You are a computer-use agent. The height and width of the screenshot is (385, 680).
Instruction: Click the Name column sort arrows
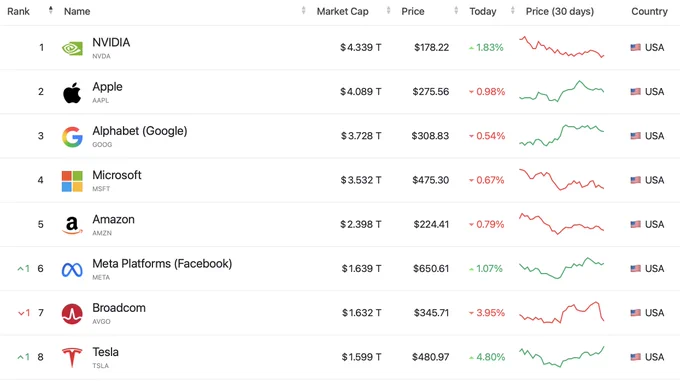click(x=303, y=10)
